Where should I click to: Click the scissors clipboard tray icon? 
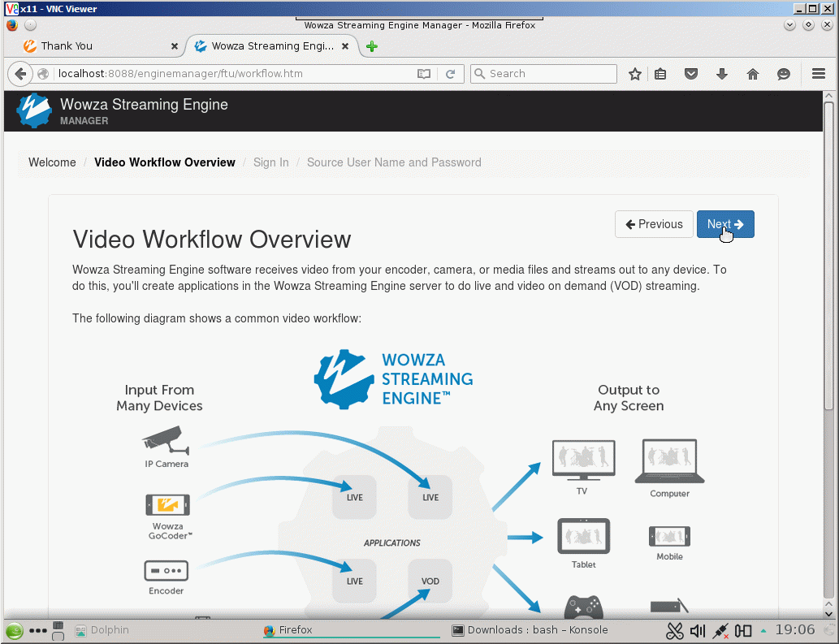click(x=675, y=631)
